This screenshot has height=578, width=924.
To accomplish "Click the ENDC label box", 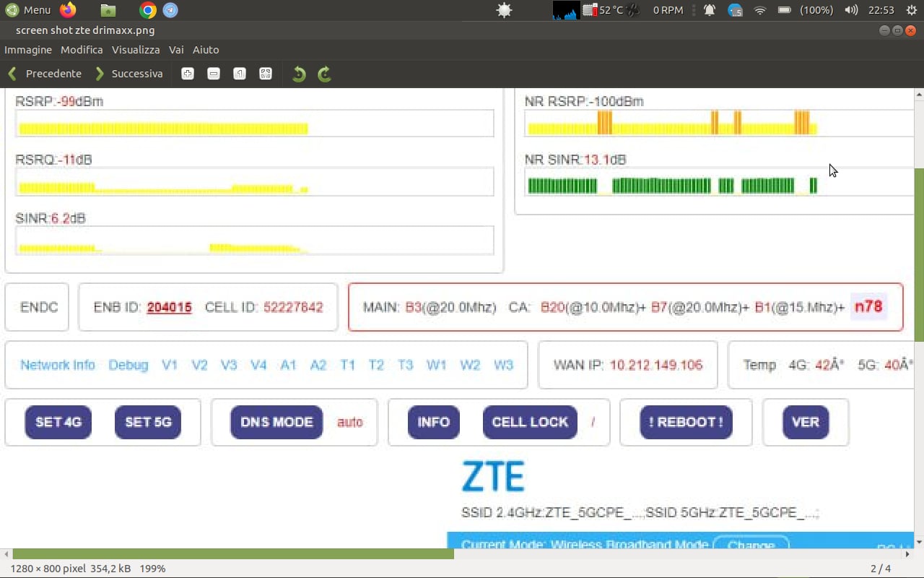I will pos(37,307).
